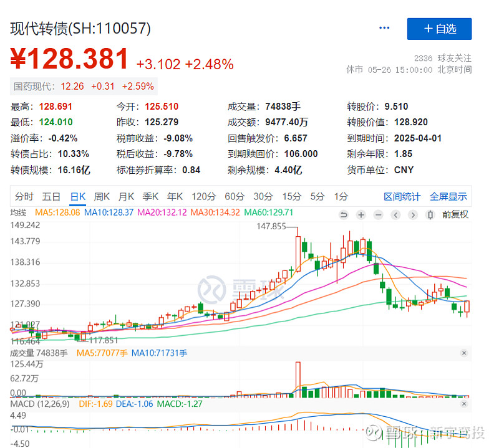
Task: Zoom in on the chart with plus icon
Action: tap(361, 214)
